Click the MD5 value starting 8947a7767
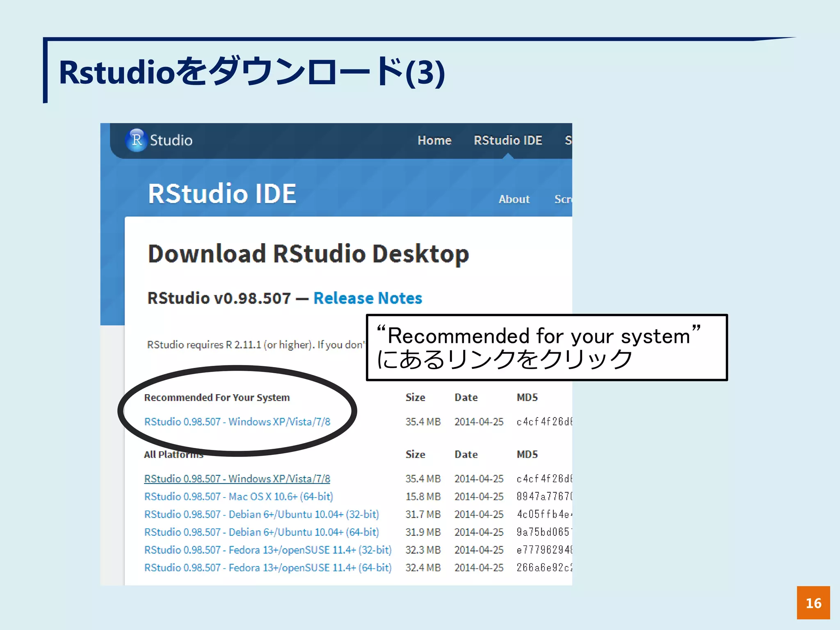This screenshot has width=840, height=630. coord(544,497)
